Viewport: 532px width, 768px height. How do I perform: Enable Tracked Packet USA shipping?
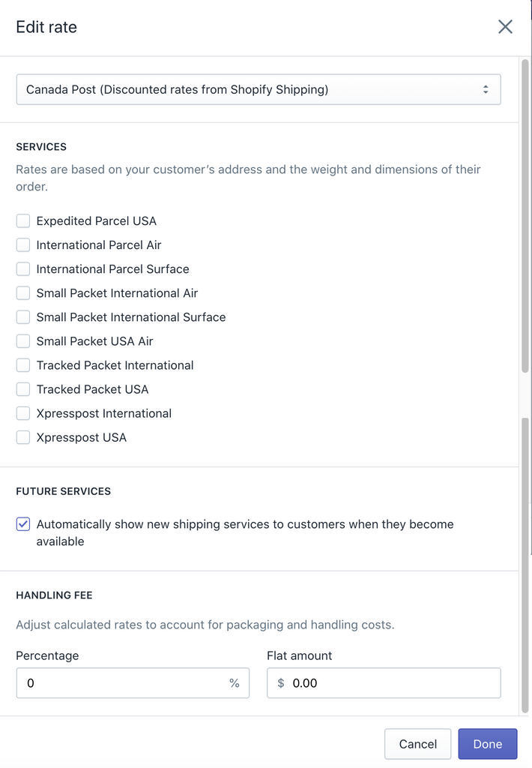pyautogui.click(x=22, y=388)
